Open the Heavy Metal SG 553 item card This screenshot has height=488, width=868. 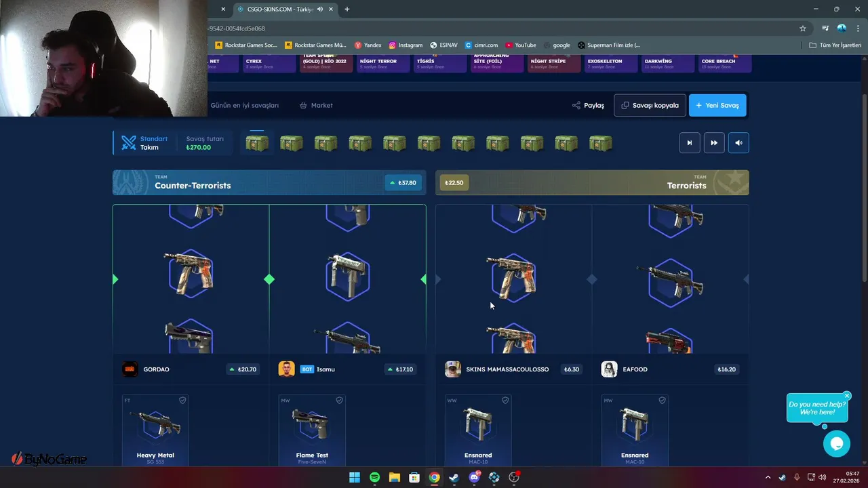click(155, 430)
